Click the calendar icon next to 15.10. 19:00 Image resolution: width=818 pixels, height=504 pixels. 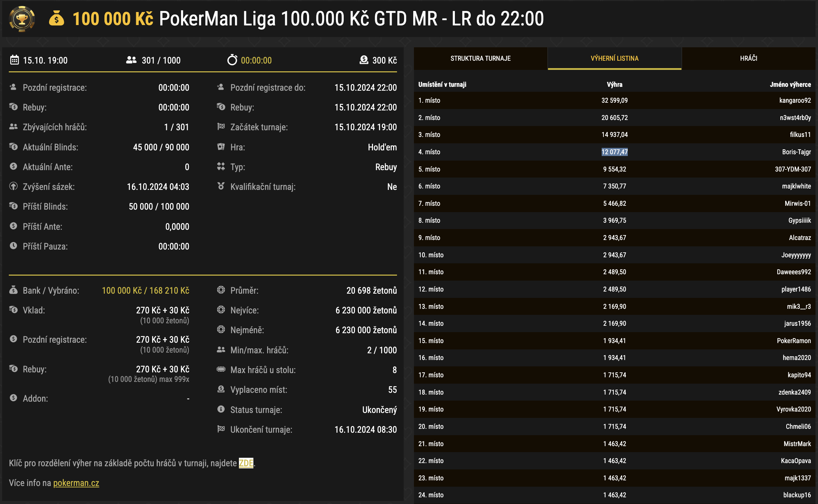[x=14, y=60]
